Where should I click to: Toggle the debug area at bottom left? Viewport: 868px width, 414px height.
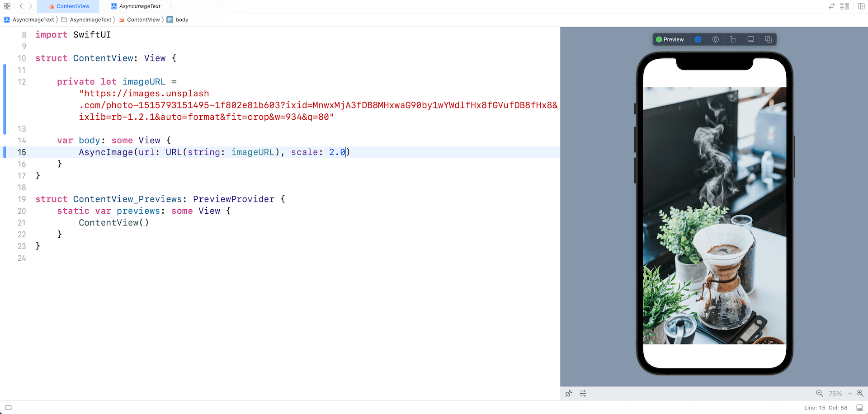tap(8, 408)
